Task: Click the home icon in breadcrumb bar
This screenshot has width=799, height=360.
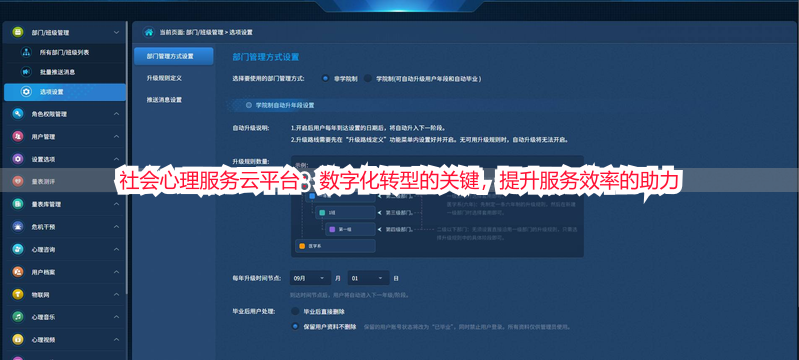Action: pyautogui.click(x=149, y=32)
